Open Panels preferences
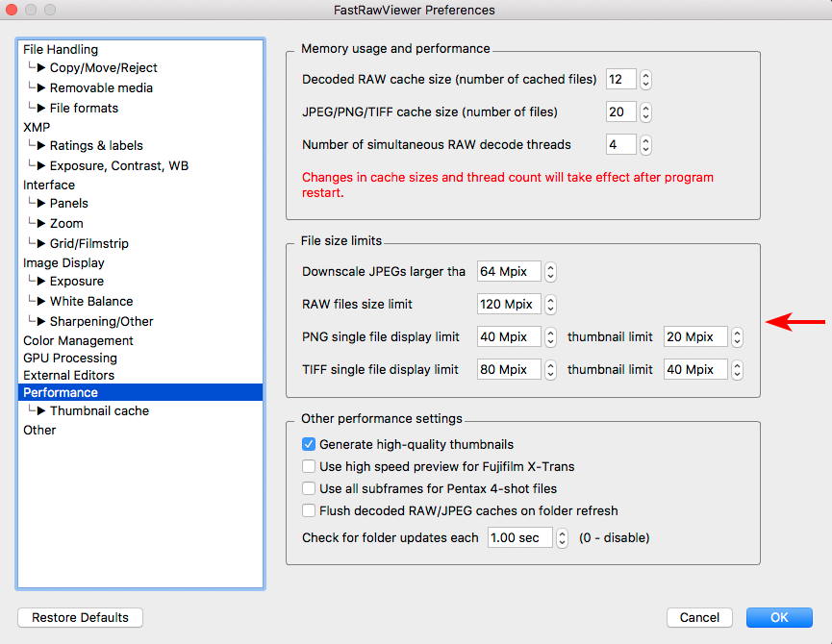Screen dimensions: 832x644 (69, 204)
